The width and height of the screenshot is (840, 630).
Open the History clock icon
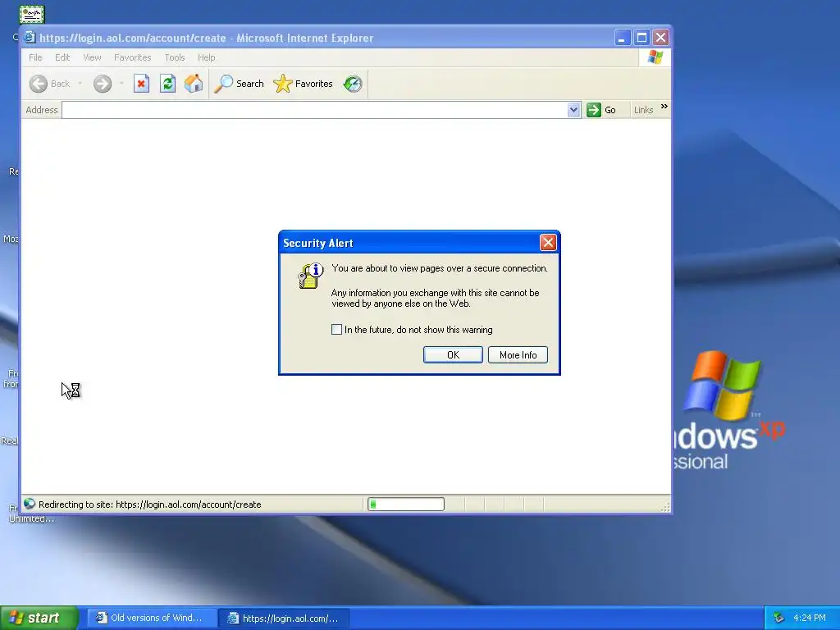click(x=353, y=84)
